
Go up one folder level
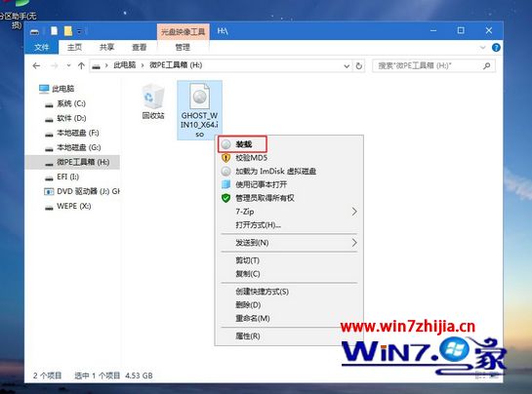(81, 65)
